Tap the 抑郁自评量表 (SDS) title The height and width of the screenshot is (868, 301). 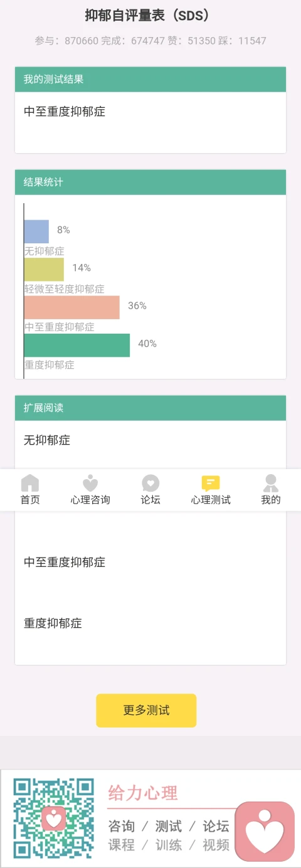(x=147, y=16)
